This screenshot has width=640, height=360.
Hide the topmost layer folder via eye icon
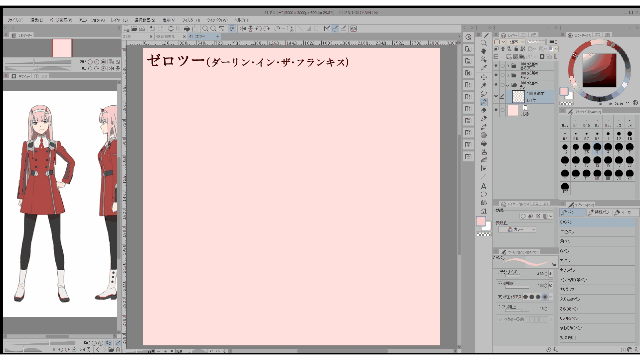(496, 66)
